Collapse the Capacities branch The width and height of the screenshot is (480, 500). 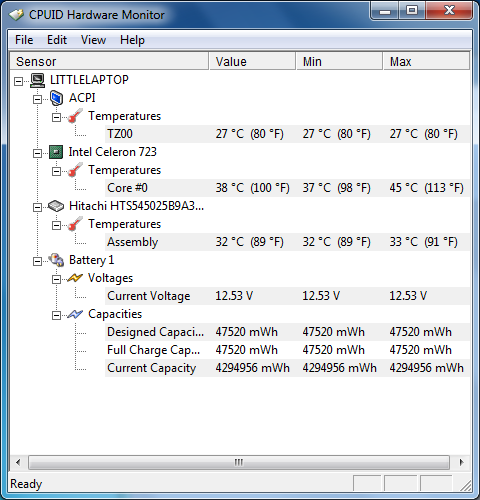57,315
